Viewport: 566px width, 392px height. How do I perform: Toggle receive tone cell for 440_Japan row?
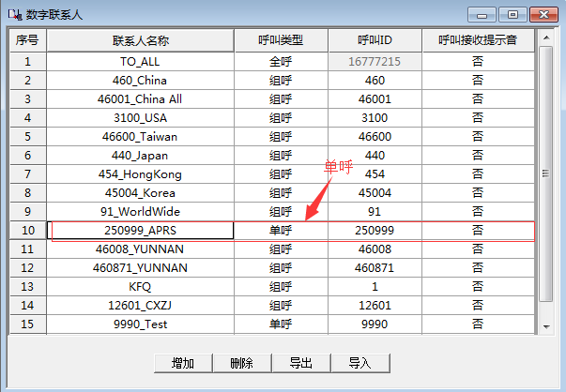click(x=477, y=155)
